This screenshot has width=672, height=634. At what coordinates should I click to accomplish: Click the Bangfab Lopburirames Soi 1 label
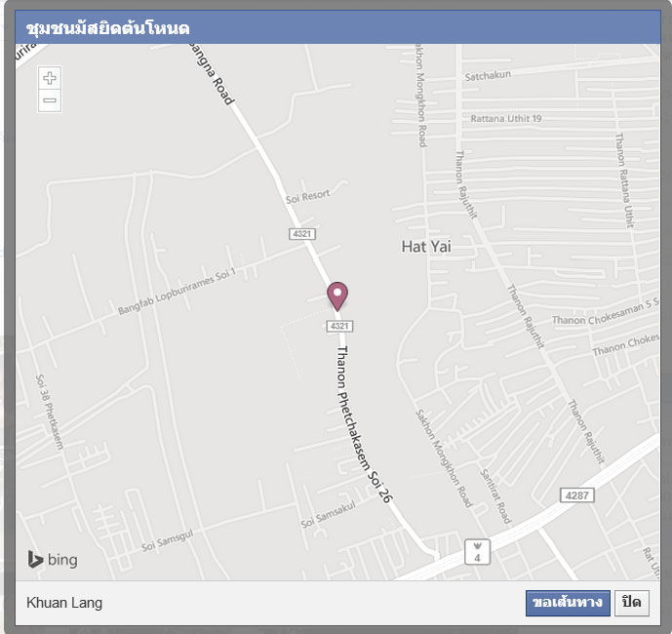[x=177, y=291]
